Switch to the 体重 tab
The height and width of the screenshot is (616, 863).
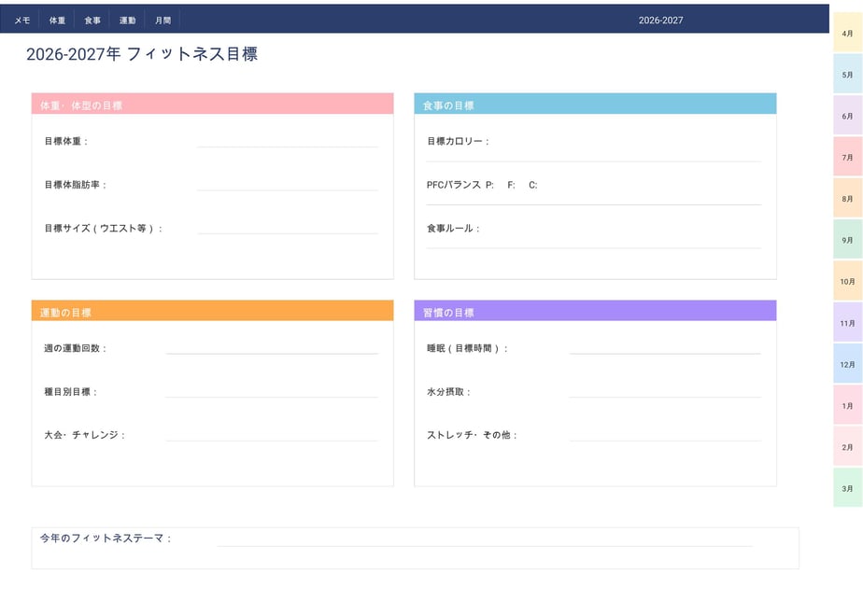[x=57, y=21]
